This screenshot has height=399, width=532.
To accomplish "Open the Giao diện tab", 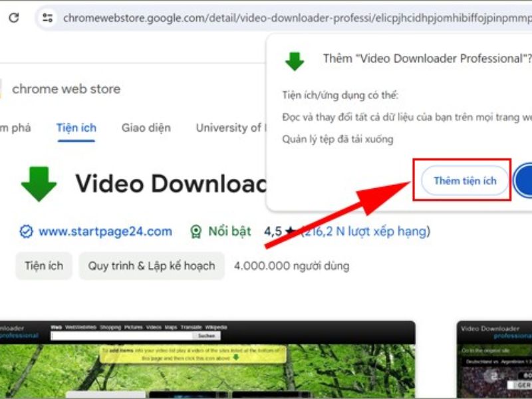I will click(146, 128).
